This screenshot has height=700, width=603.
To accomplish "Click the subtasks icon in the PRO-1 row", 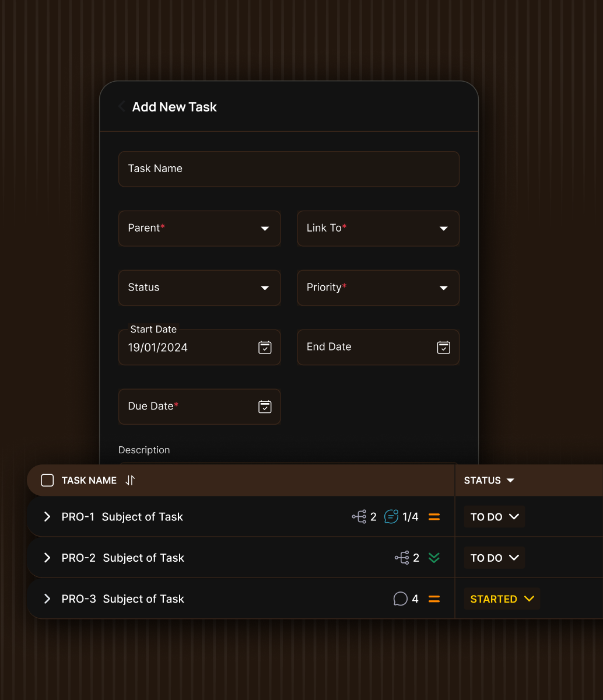I will (359, 517).
